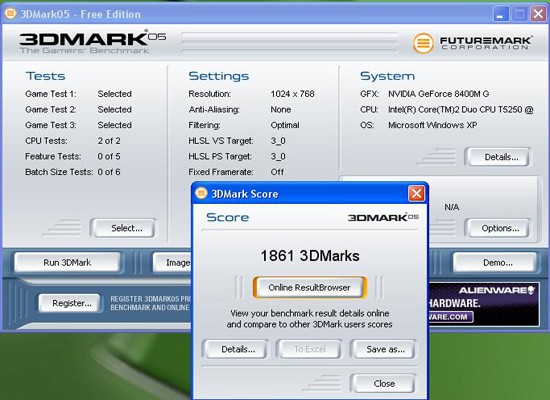Click Save as in Score dialog
The image size is (550, 400).
(383, 349)
